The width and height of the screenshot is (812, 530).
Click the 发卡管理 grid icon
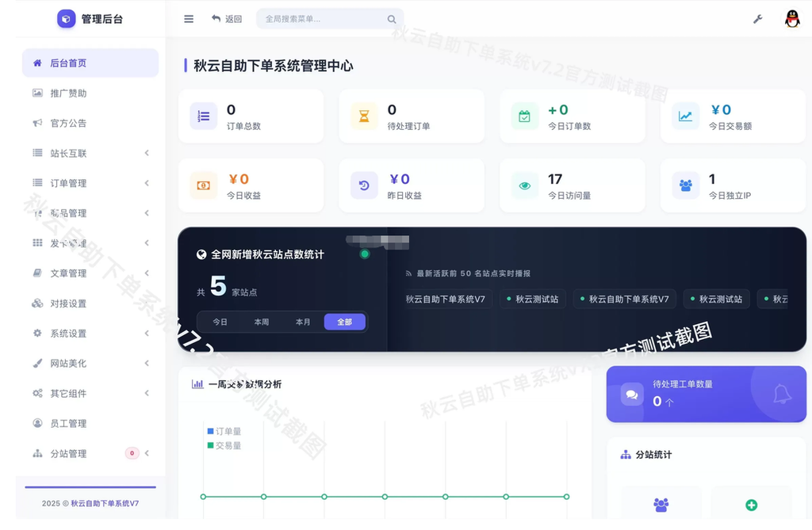coord(37,242)
